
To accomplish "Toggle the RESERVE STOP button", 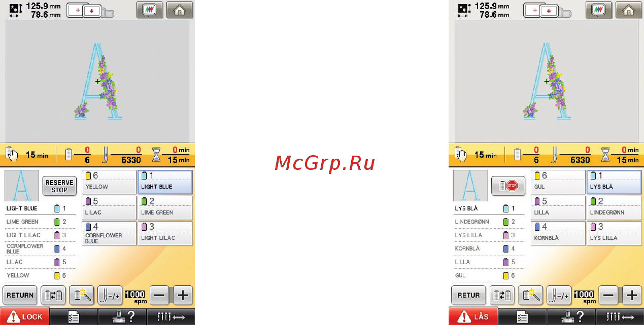I will click(x=59, y=186).
